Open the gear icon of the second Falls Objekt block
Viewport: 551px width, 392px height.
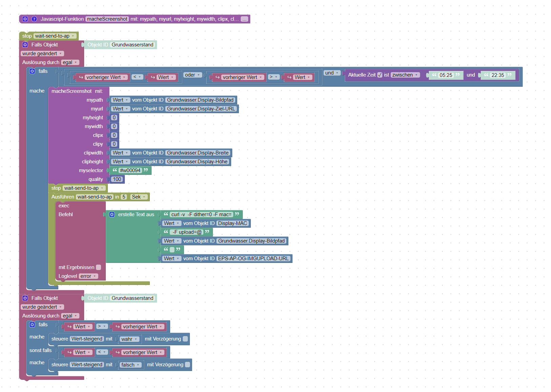[x=25, y=298]
